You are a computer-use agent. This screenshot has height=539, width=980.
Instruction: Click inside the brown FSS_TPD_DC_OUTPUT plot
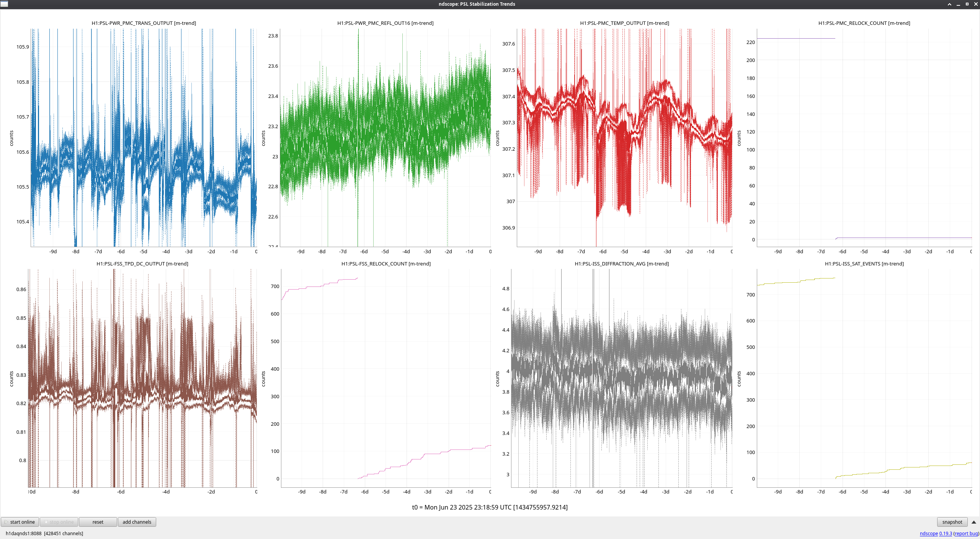click(142, 378)
